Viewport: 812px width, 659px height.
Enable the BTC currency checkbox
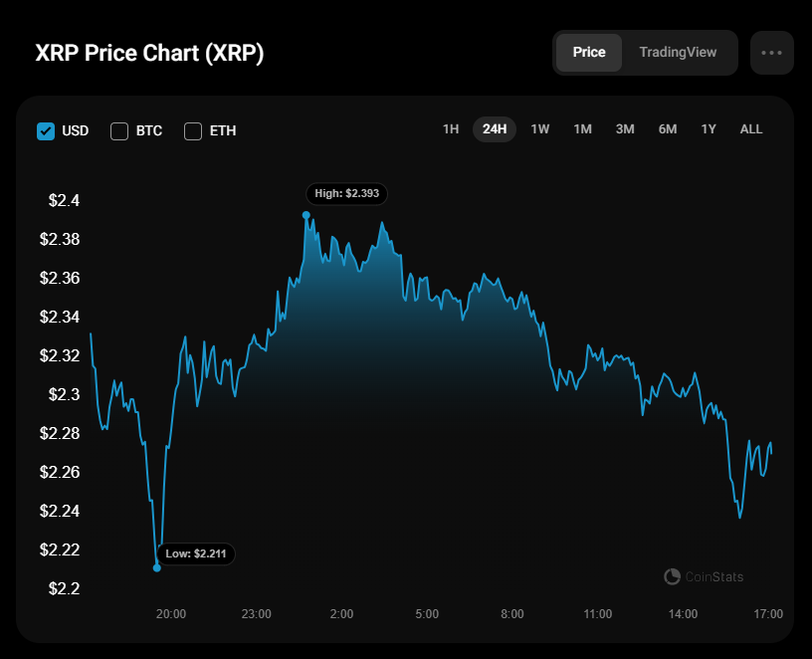point(119,130)
